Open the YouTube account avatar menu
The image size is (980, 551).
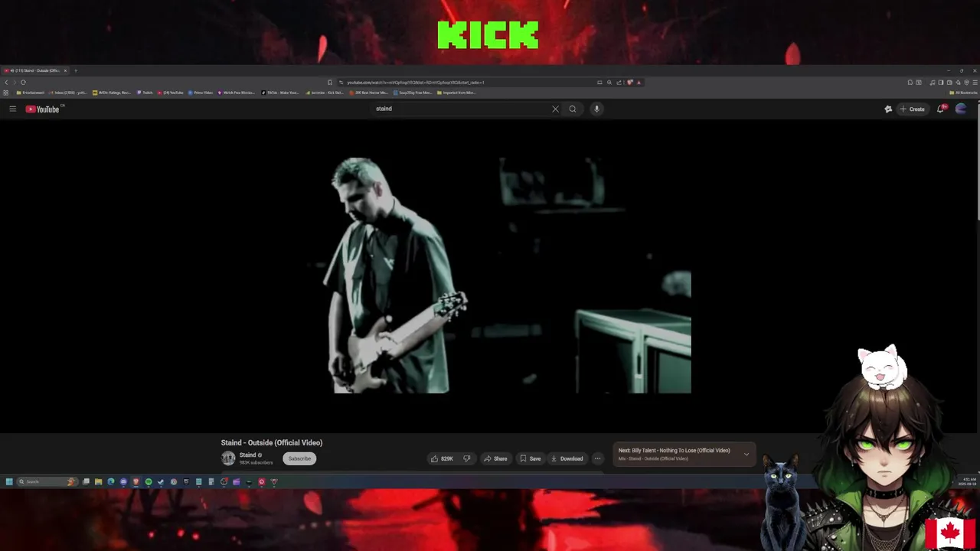[x=961, y=109]
